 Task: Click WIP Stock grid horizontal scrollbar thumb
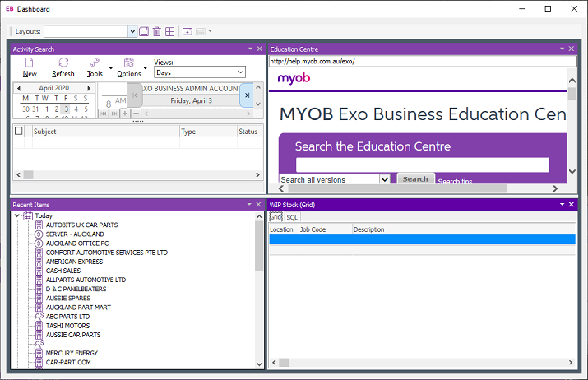coord(284,363)
